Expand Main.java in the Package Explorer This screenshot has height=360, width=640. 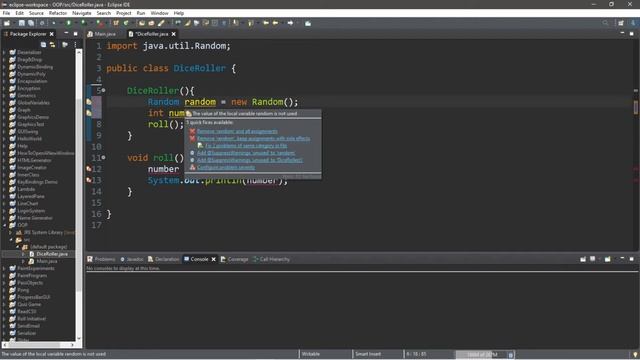[23, 261]
